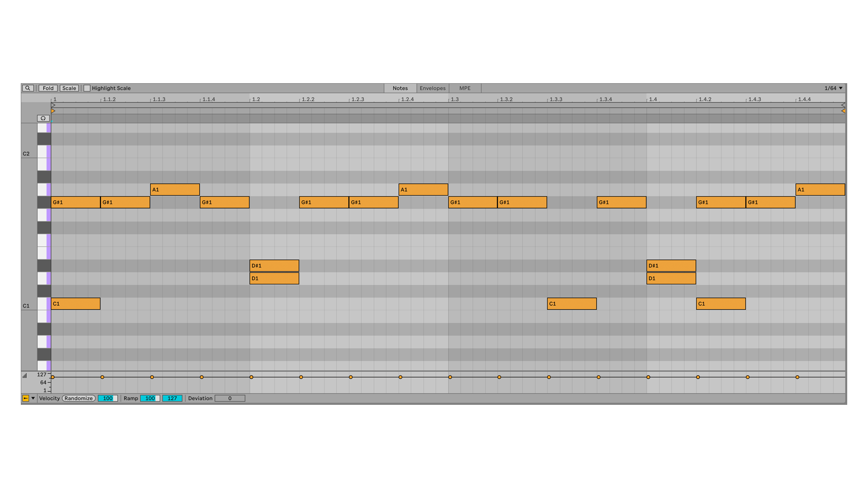
Task: Select the G#1 note starting at 1.2.3
Action: (x=374, y=202)
